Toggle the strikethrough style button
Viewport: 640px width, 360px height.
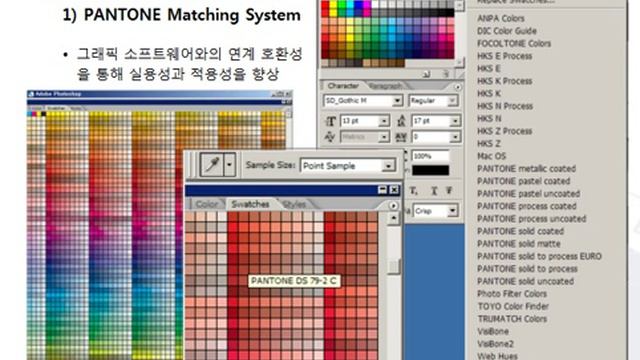449,191
